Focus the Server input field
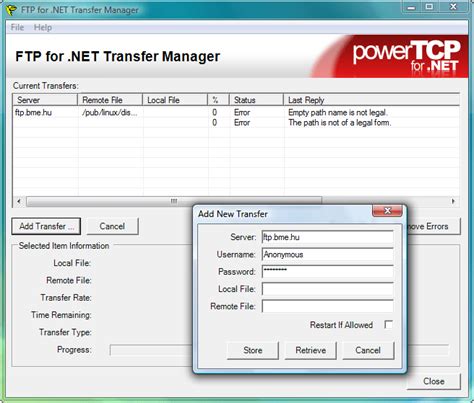 [x=327, y=237]
